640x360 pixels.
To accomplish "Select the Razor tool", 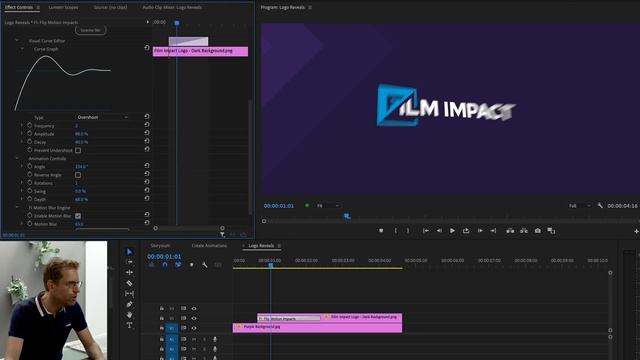I will 129,283.
